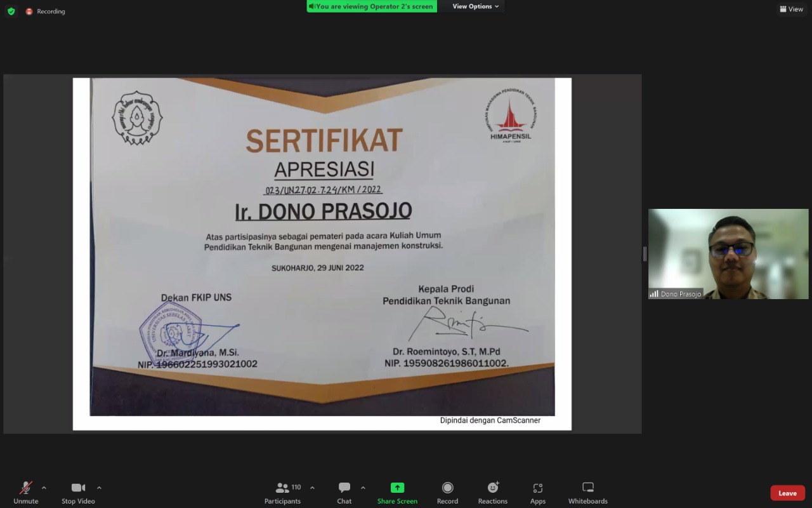
Task: Open the View Options menu
Action: (475, 6)
